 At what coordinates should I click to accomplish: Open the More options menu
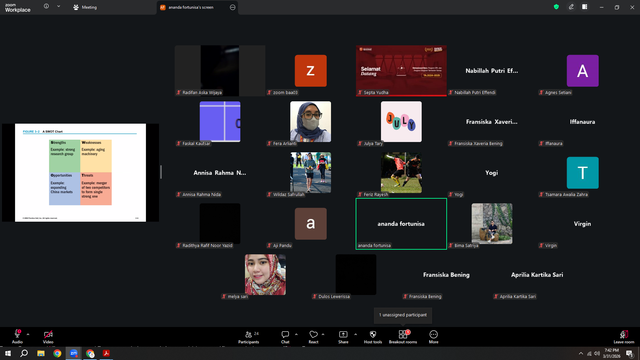coord(433,336)
